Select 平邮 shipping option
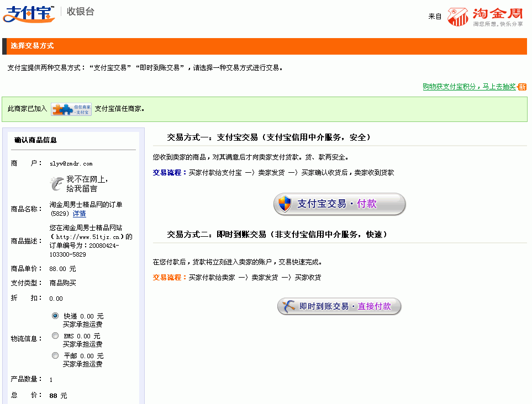The image size is (532, 404). point(55,355)
